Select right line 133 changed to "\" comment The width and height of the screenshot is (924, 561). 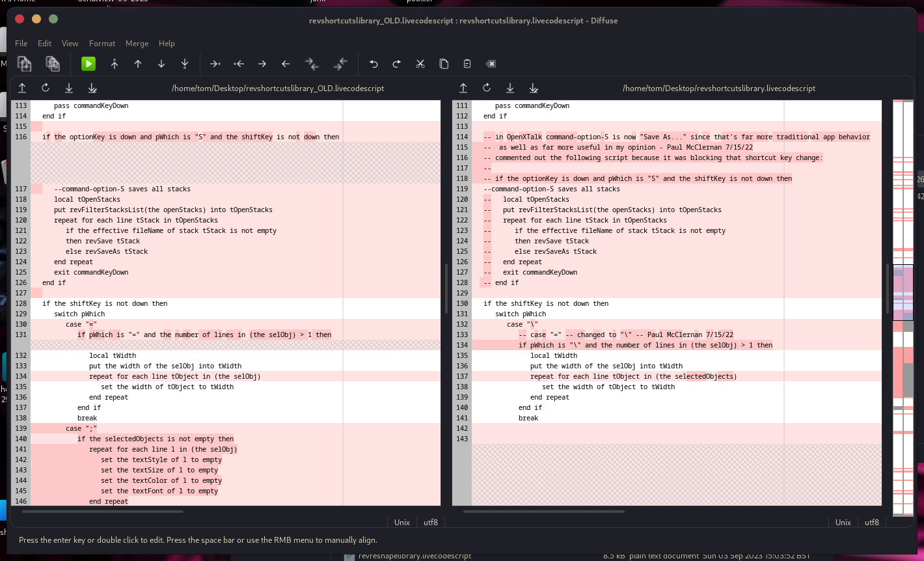[x=626, y=335]
